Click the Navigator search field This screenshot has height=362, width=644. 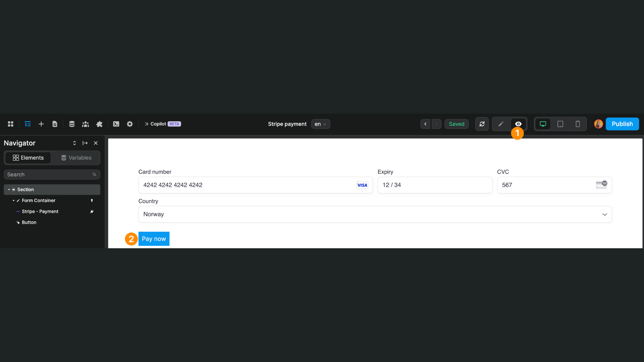tap(49, 174)
